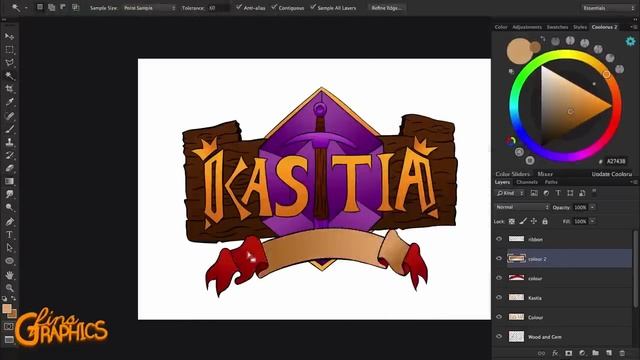Click the Create New Layer icon
The image size is (640, 360).
pyautogui.click(x=609, y=353)
